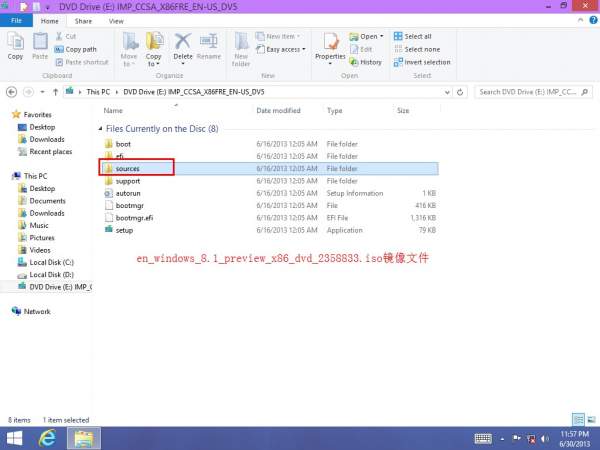
Task: Click the History command in ribbon
Action: coord(366,62)
